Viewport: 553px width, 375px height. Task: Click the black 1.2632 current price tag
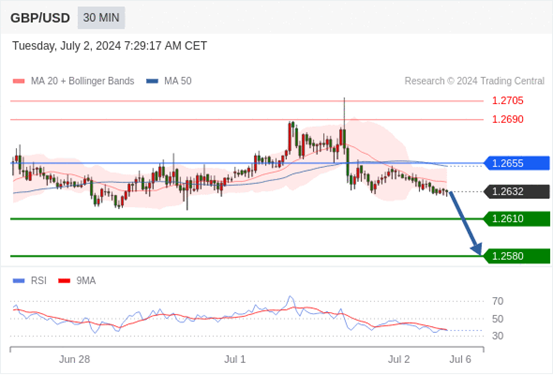point(517,192)
